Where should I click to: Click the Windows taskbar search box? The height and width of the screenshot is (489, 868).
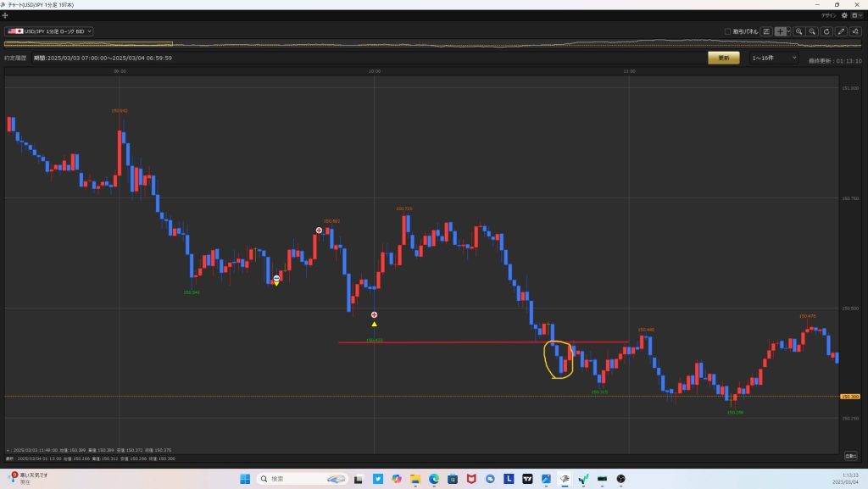(301, 479)
